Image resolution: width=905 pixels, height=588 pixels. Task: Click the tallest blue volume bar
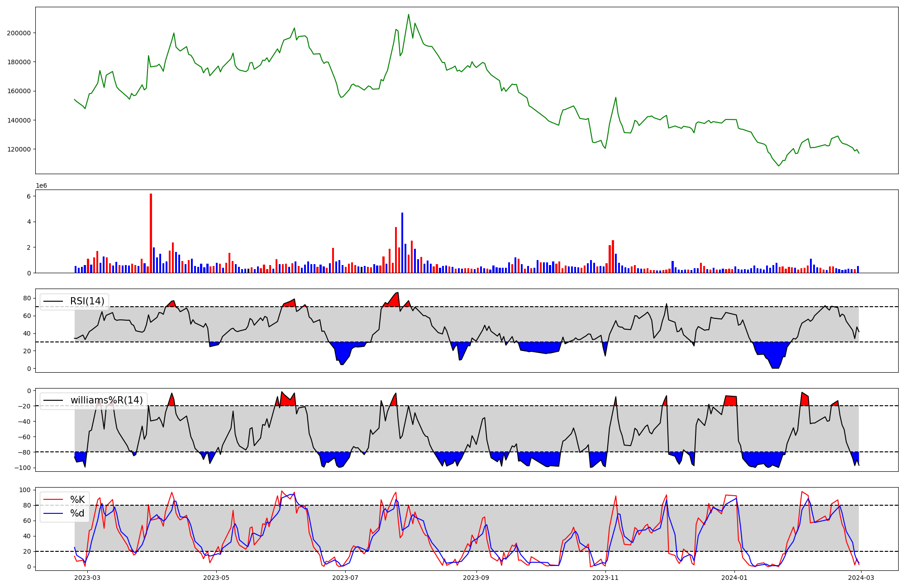point(402,242)
